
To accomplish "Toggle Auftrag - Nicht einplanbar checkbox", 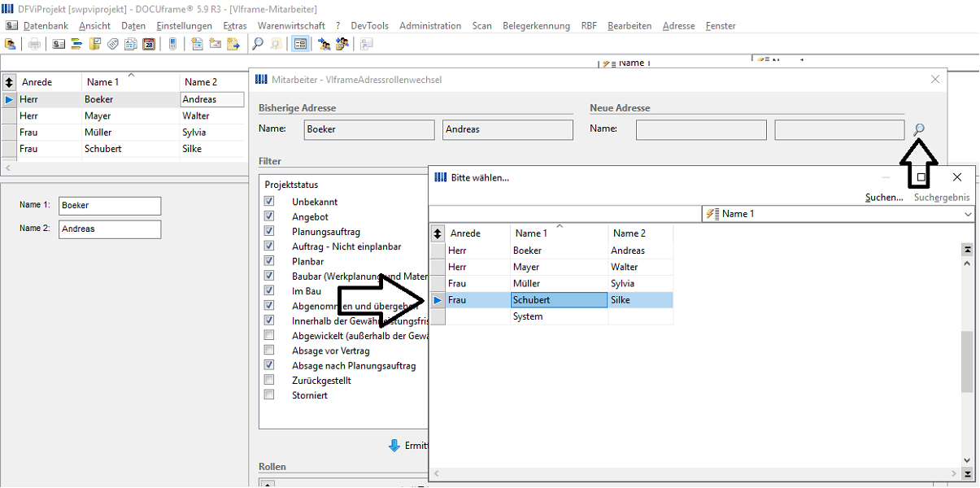I will click(x=269, y=246).
